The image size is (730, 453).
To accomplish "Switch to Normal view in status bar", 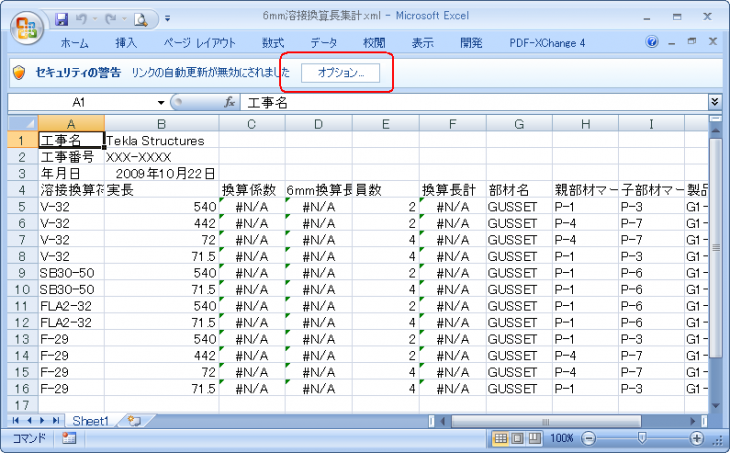I will [x=502, y=438].
